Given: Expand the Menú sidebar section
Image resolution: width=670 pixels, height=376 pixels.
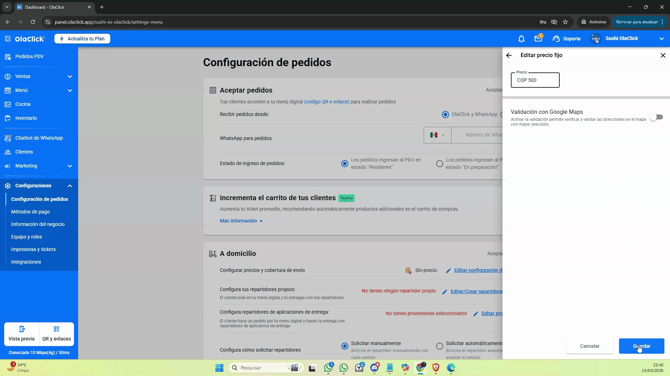Looking at the screenshot, I should (38, 90).
